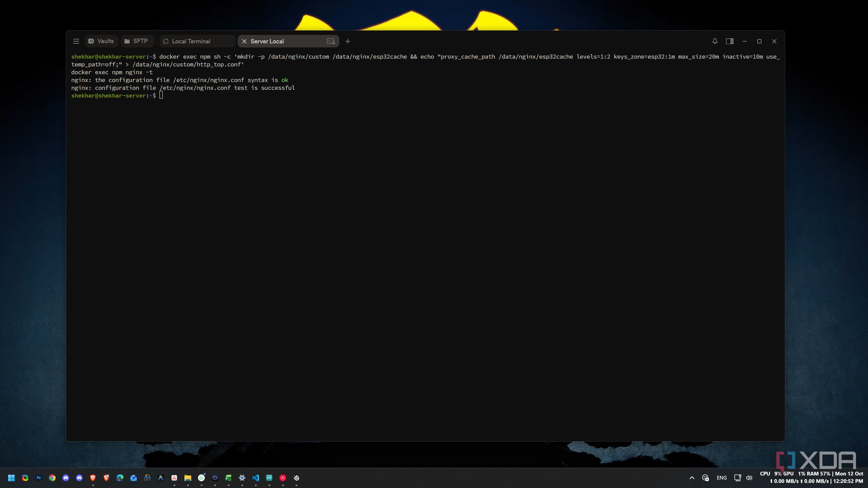Open Outlook from the taskbar

[x=134, y=478]
